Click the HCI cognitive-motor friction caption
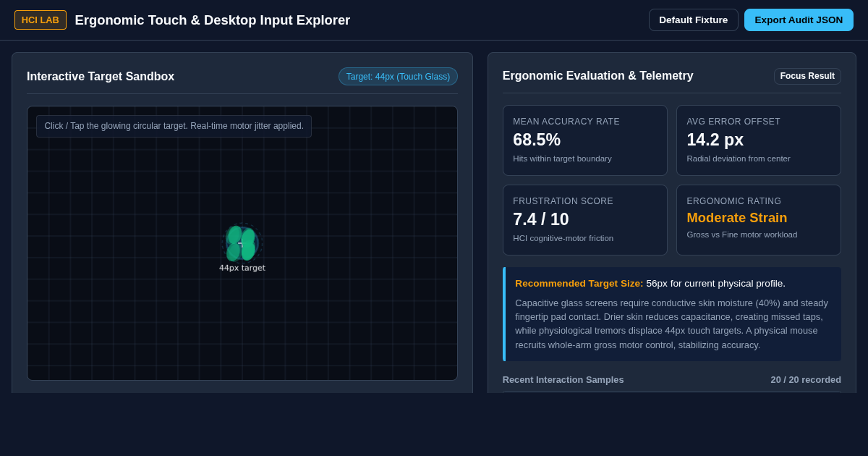The image size is (868, 456). 563,238
